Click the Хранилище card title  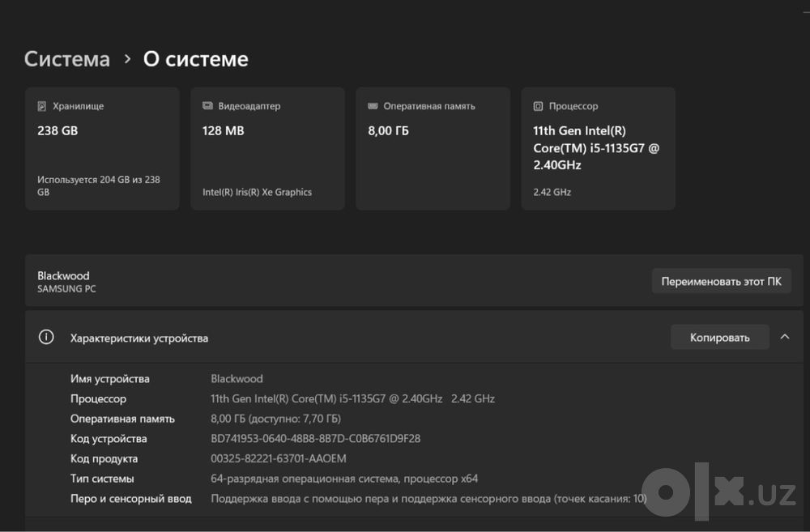click(x=78, y=106)
